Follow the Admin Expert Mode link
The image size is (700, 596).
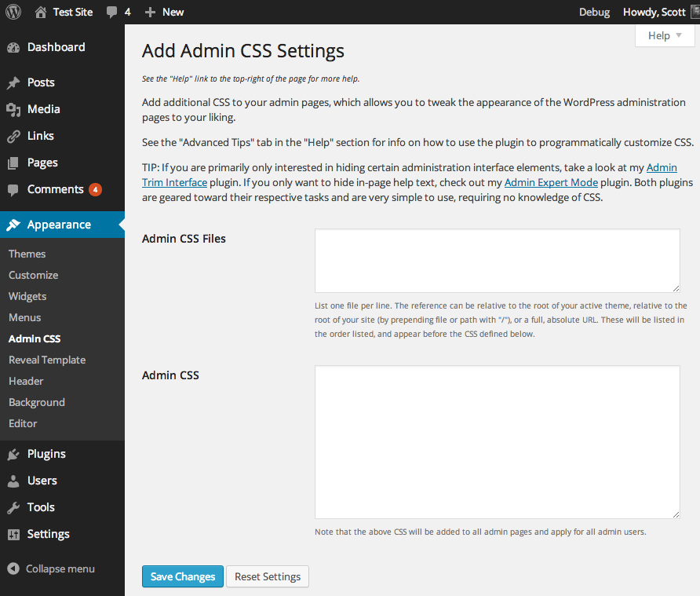click(551, 183)
